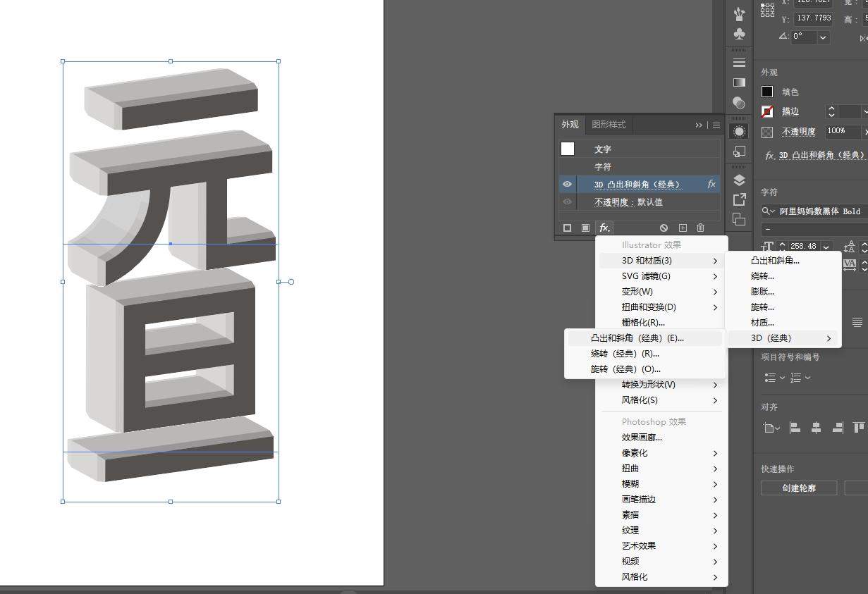Click Horizontal Align Left icon
868x594 pixels.
pos(795,427)
